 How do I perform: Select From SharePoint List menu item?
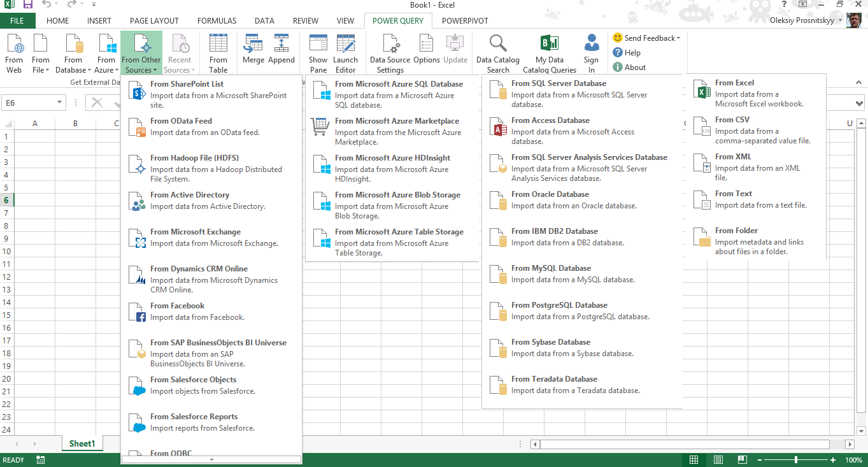(x=211, y=94)
